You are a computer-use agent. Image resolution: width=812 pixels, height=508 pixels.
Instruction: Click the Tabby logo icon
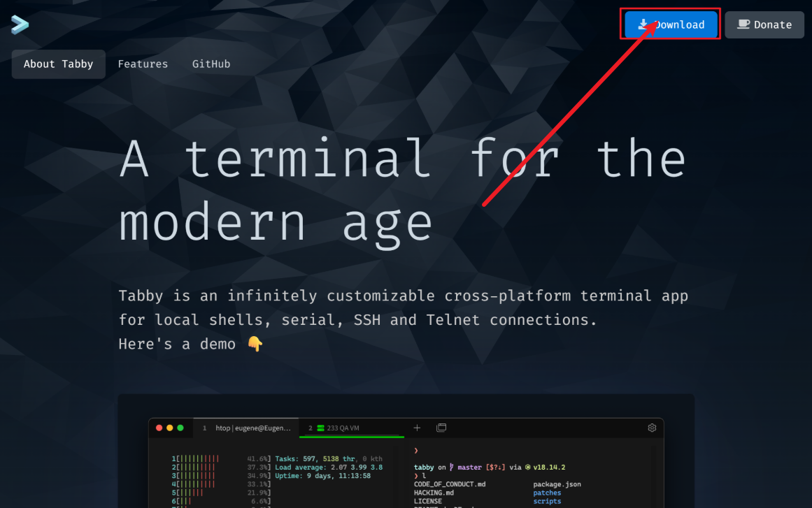click(20, 24)
